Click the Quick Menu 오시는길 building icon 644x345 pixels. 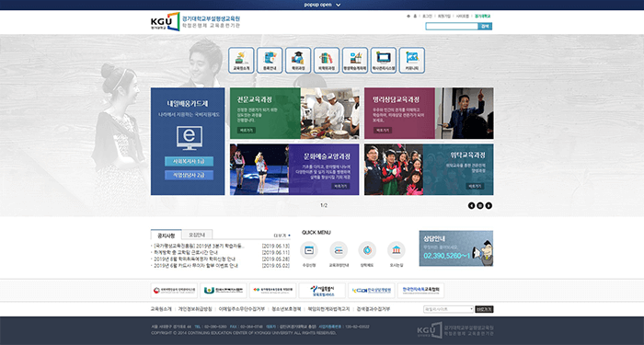coord(396,250)
